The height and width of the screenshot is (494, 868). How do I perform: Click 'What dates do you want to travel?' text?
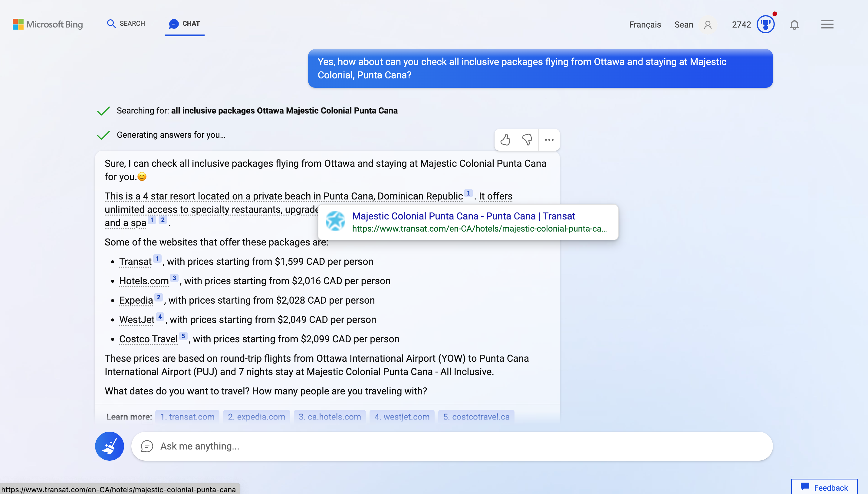[x=177, y=391]
